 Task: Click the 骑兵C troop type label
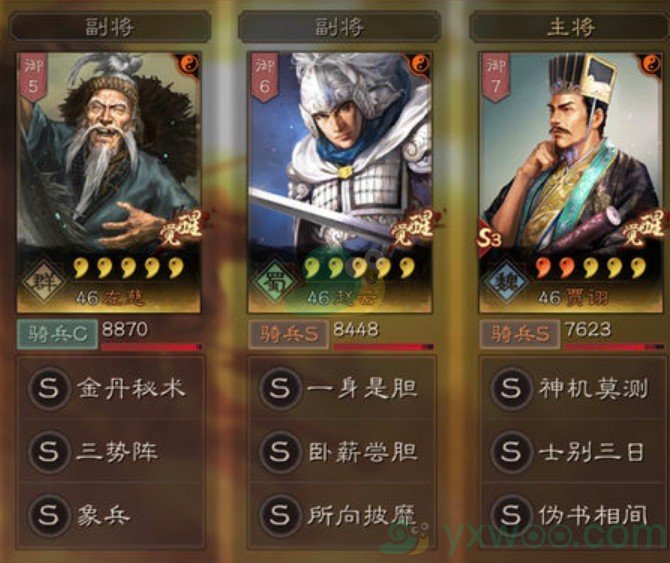click(57, 334)
